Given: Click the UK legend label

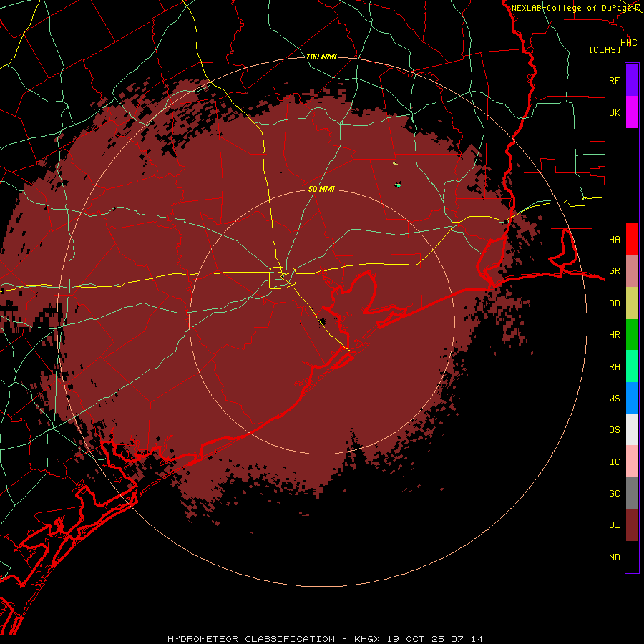Looking at the screenshot, I should pos(615,112).
